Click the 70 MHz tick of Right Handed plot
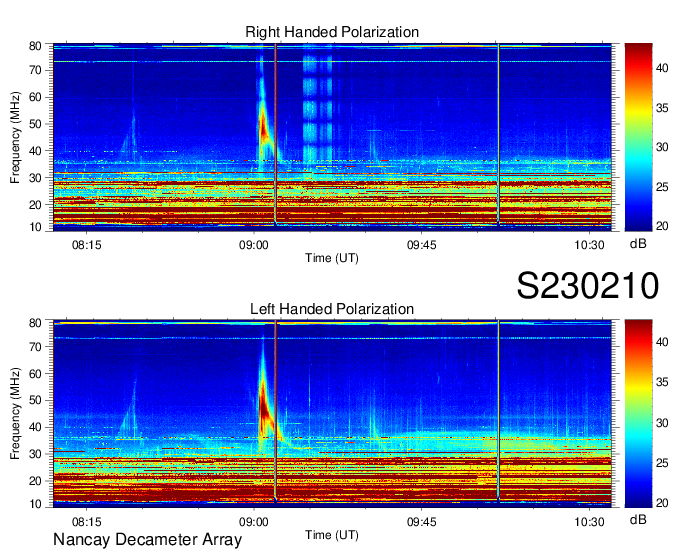Image resolution: width=680 pixels, height=552 pixels. click(x=35, y=70)
